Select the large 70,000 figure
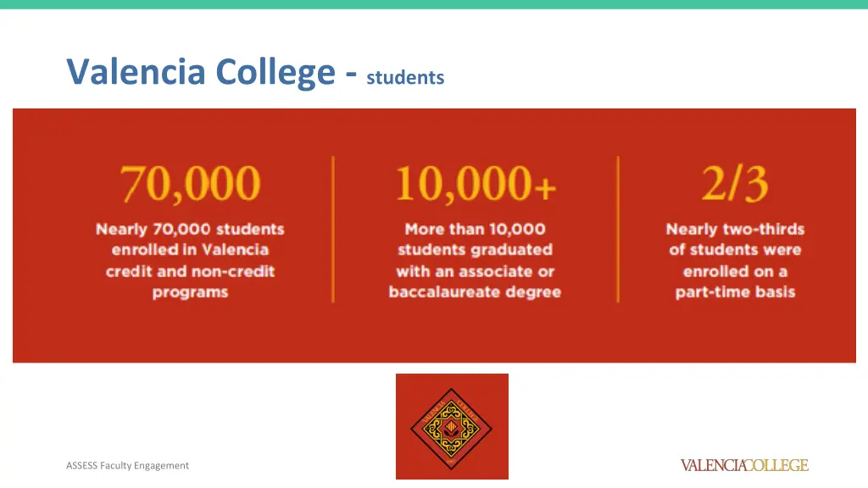 (x=190, y=184)
